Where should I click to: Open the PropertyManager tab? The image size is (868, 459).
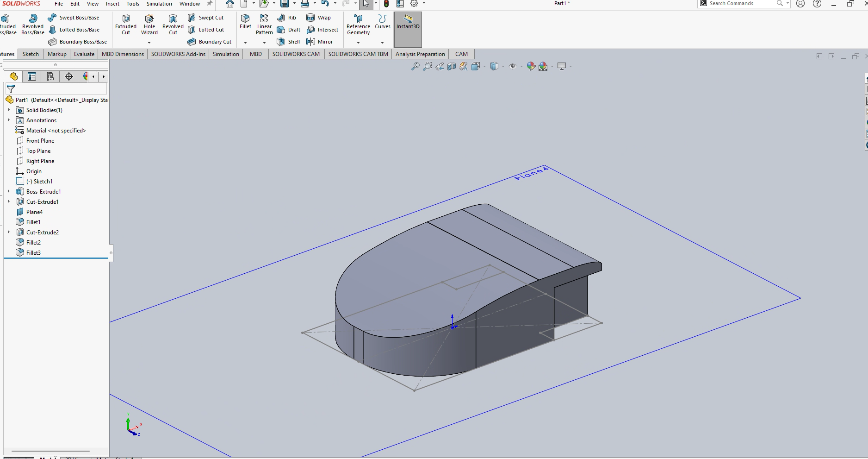pyautogui.click(x=32, y=76)
